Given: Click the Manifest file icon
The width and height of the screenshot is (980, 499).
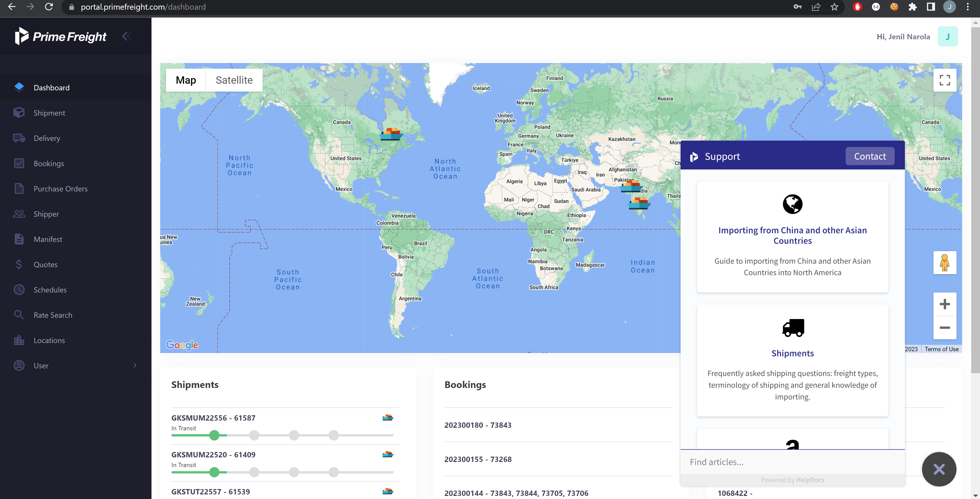Looking at the screenshot, I should tap(19, 239).
